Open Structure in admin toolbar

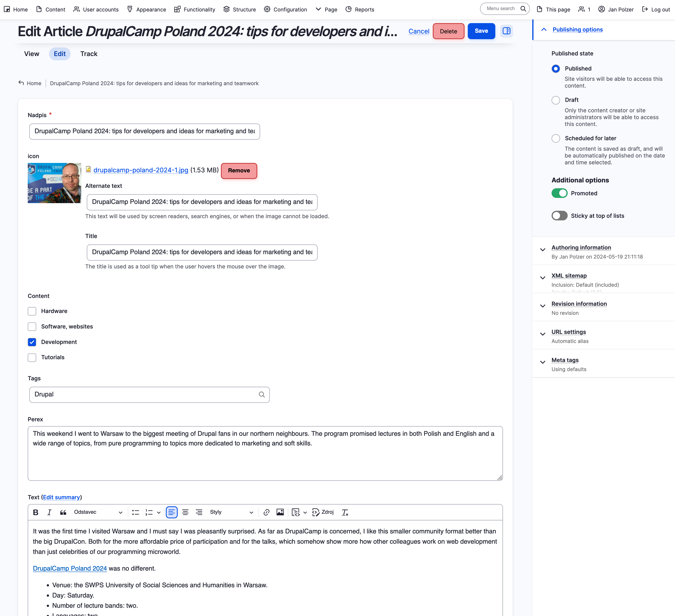(240, 9)
